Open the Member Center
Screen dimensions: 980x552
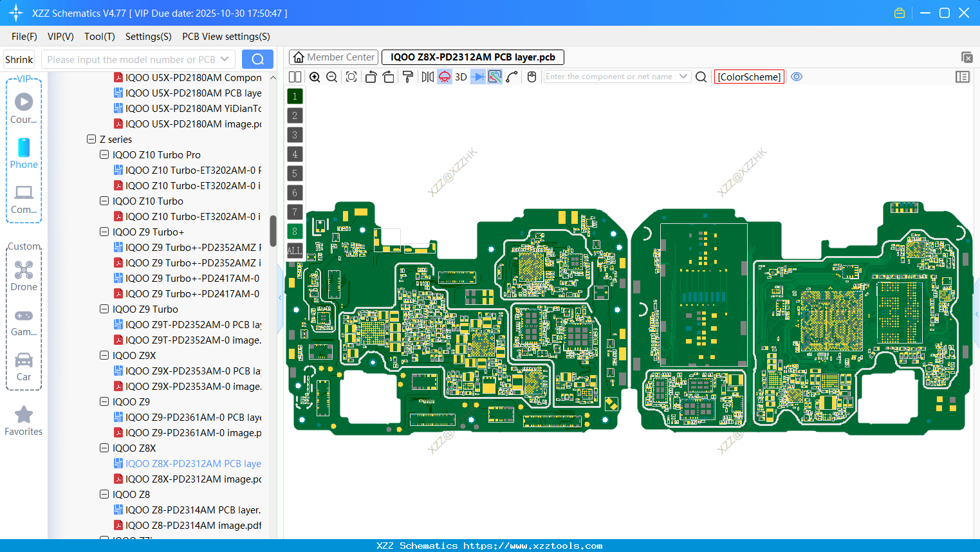pos(333,57)
